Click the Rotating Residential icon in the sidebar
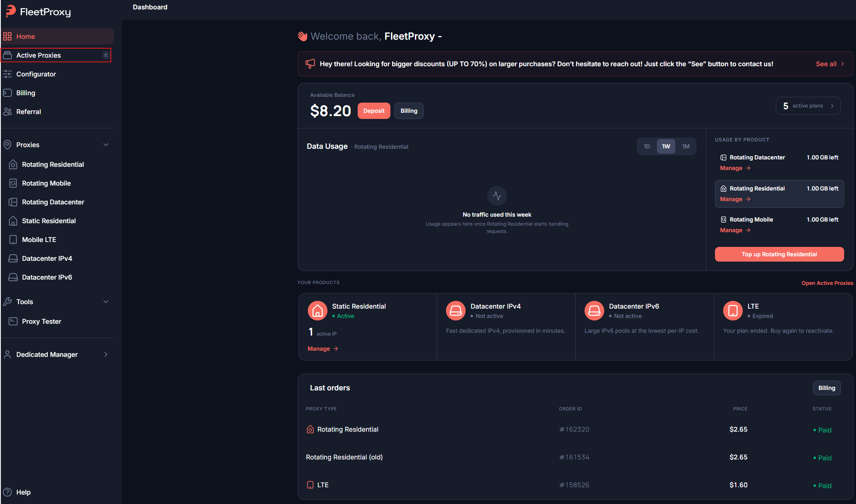The height and width of the screenshot is (504, 856). click(x=13, y=164)
